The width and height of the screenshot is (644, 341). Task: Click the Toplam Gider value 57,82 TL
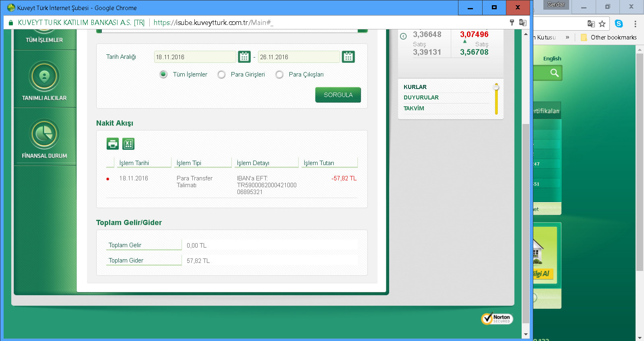198,261
